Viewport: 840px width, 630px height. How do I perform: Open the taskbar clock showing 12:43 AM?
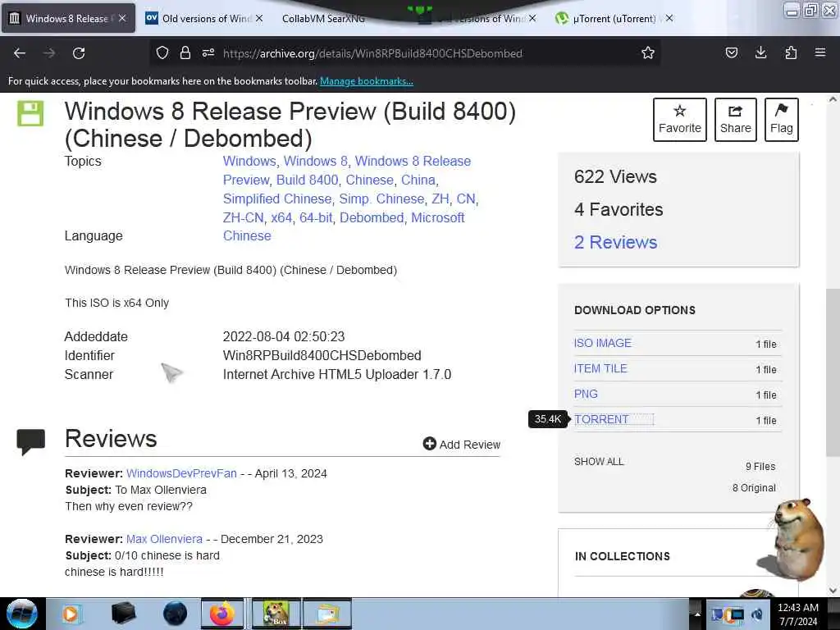(798, 614)
